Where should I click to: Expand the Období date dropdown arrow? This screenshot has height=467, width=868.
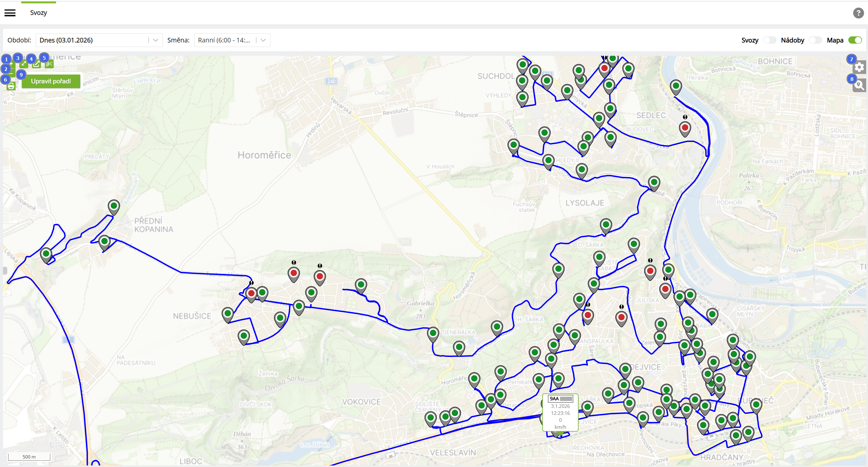(x=156, y=40)
